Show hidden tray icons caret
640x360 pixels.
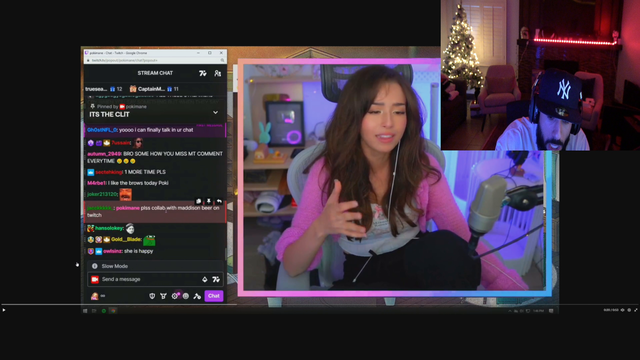click(x=510, y=311)
